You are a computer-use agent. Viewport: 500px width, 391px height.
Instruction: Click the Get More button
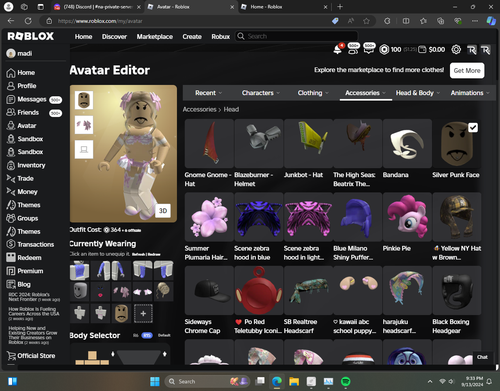467,71
